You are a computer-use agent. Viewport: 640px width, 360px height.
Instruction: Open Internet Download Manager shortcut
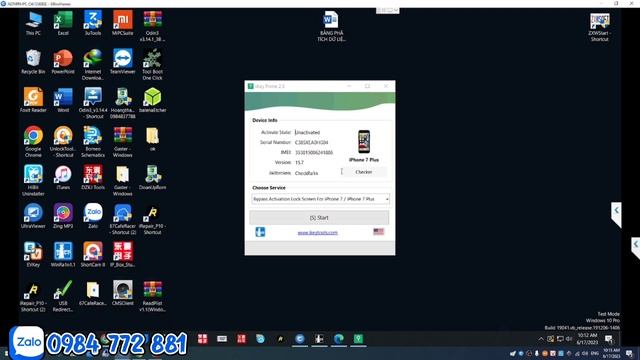pos(93,64)
